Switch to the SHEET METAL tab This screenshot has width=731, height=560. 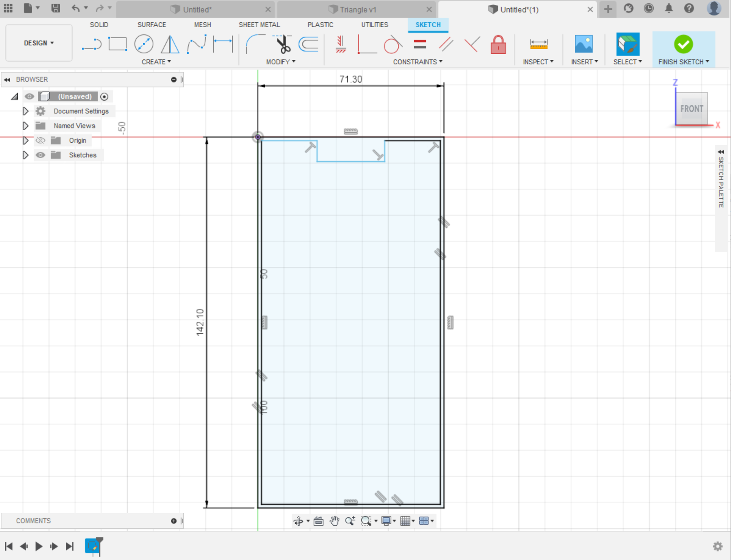[x=259, y=25]
